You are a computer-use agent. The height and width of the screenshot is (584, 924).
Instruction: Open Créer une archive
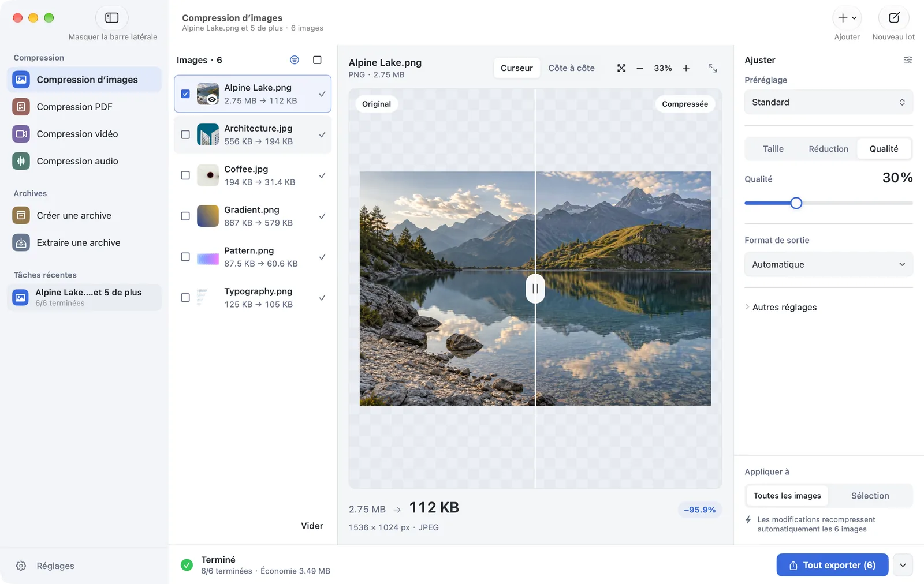pos(84,215)
